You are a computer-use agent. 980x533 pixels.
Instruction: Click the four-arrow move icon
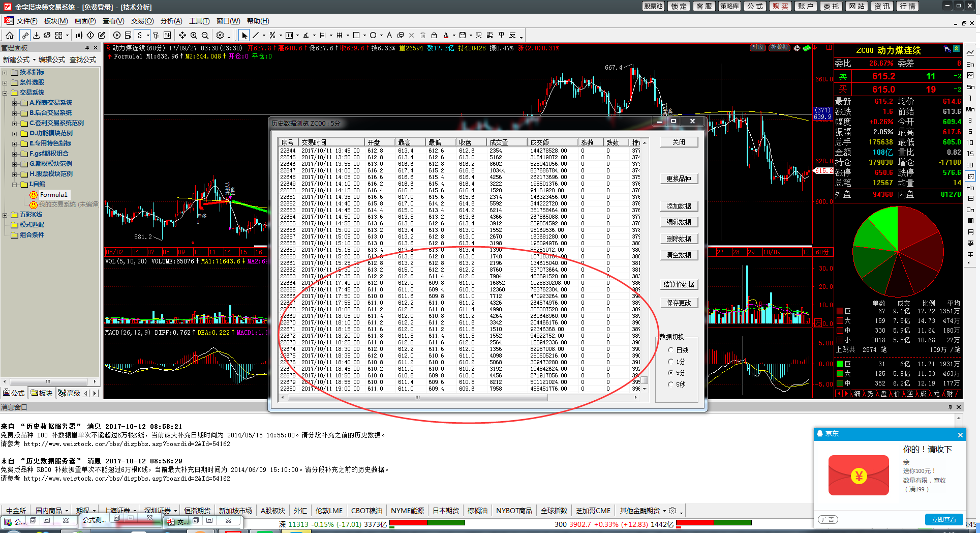pos(182,35)
